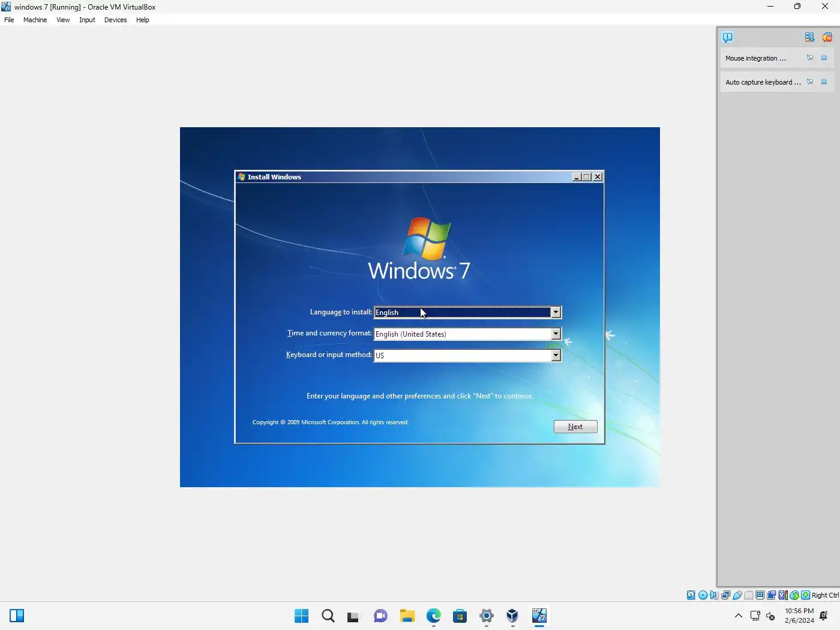Screen dimensions: 840x630
Task: Open Microsoft Store from the taskbar
Action: tap(460, 616)
